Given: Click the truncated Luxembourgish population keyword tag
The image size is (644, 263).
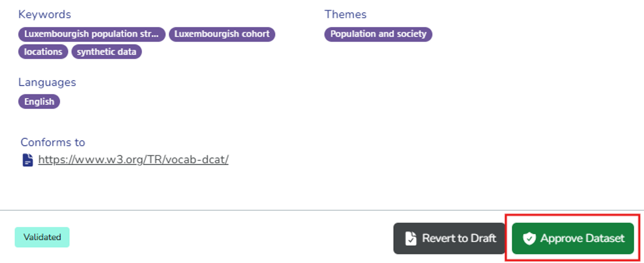Looking at the screenshot, I should click(91, 34).
